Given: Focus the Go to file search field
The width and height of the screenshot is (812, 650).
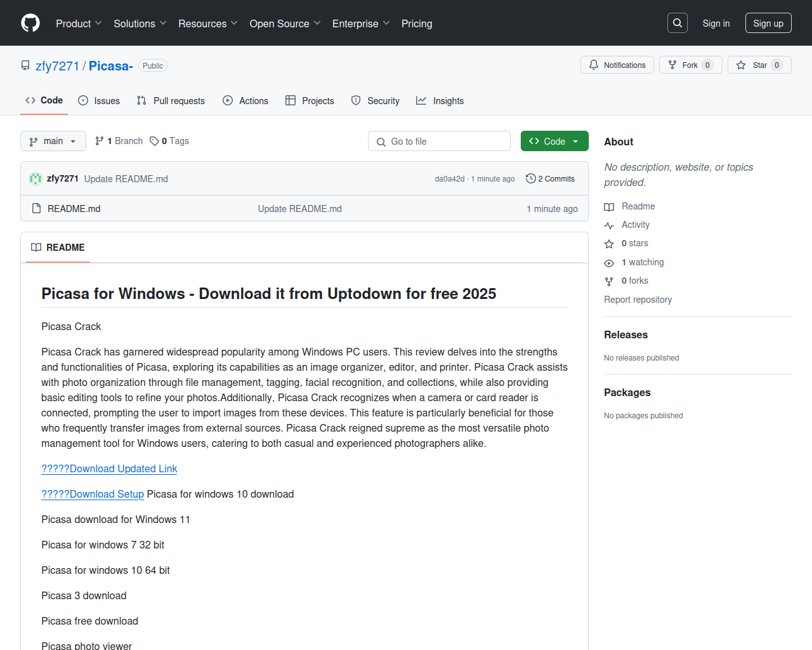Looking at the screenshot, I should pos(439,141).
